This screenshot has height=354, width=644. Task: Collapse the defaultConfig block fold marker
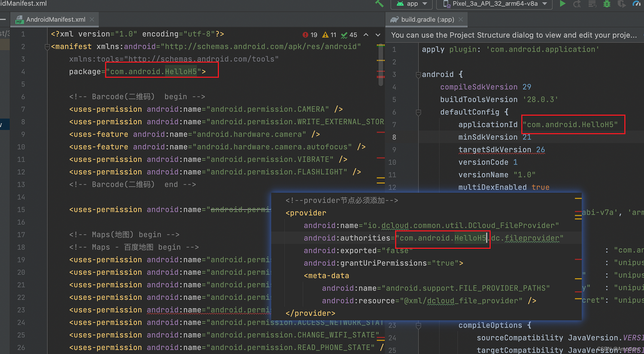(x=418, y=112)
